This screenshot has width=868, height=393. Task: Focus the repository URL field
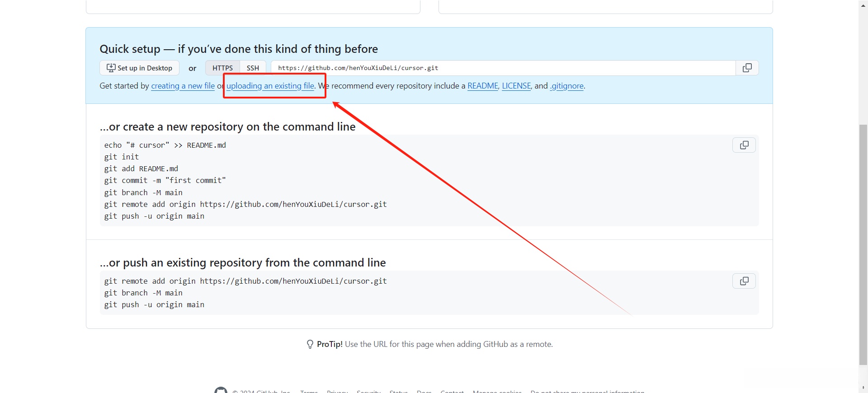[x=503, y=68]
